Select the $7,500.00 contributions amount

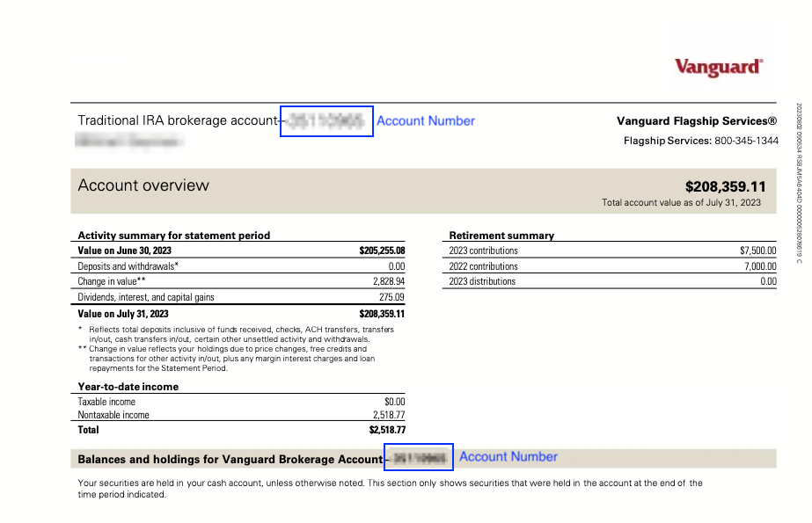click(x=758, y=251)
